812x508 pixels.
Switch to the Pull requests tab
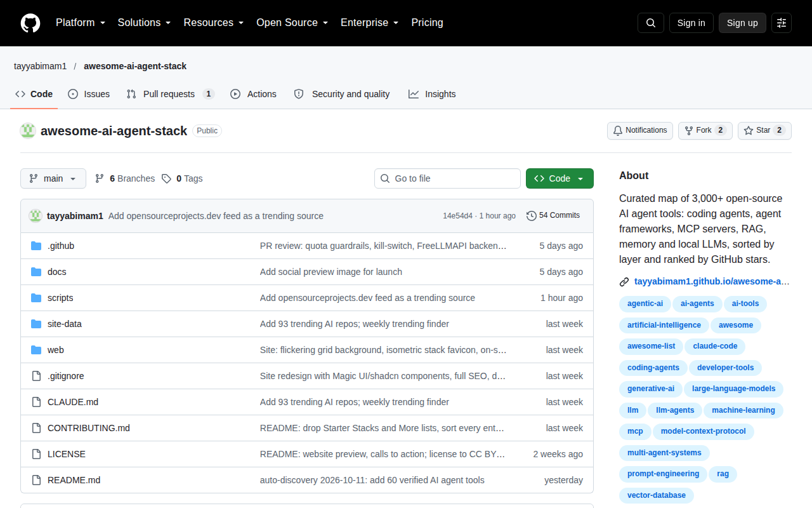click(x=170, y=94)
